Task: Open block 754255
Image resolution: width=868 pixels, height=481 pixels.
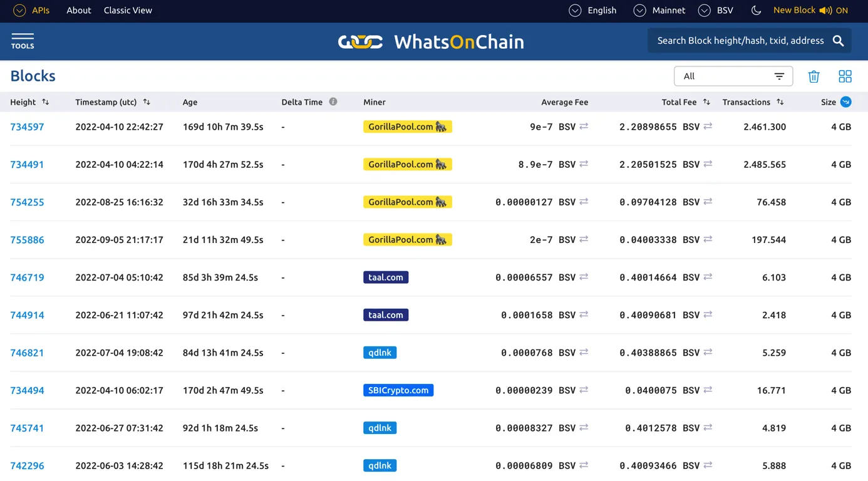Action: 27,202
